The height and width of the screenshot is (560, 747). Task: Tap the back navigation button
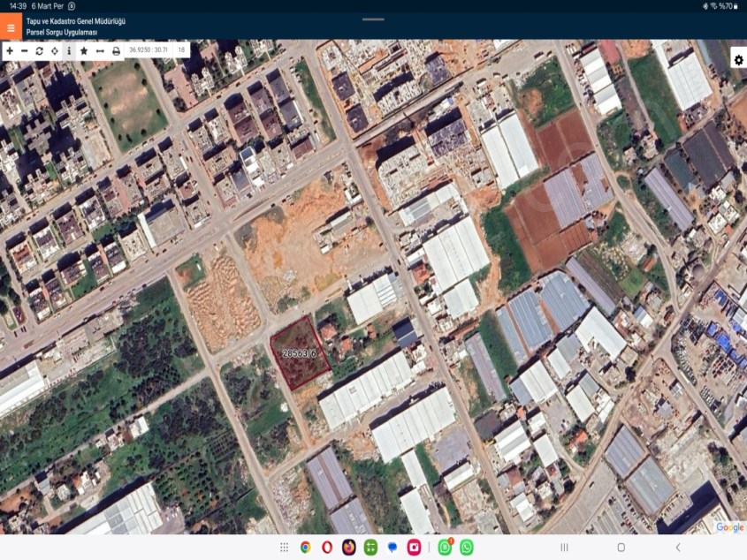[x=678, y=548]
